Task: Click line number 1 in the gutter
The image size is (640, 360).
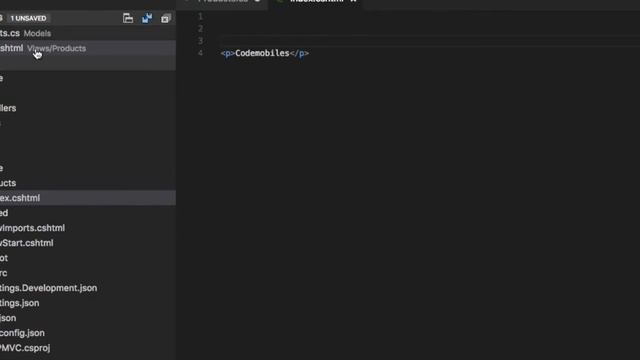Action: 200,16
